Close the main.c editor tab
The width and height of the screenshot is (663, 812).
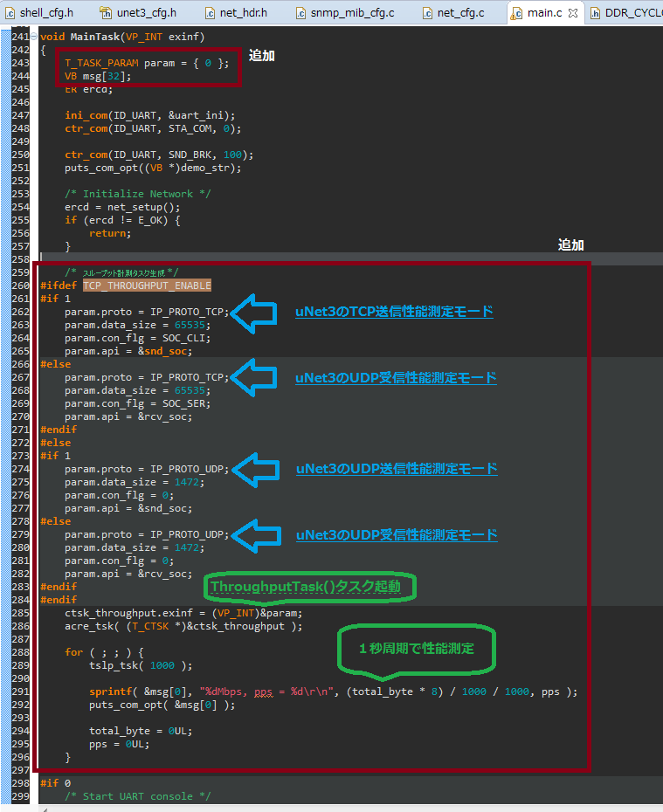click(574, 13)
